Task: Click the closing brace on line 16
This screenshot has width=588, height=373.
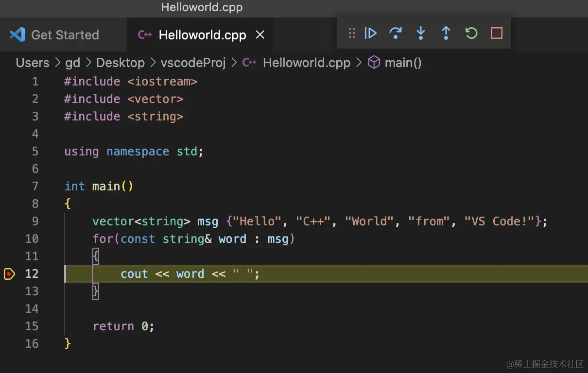Action: [x=68, y=344]
